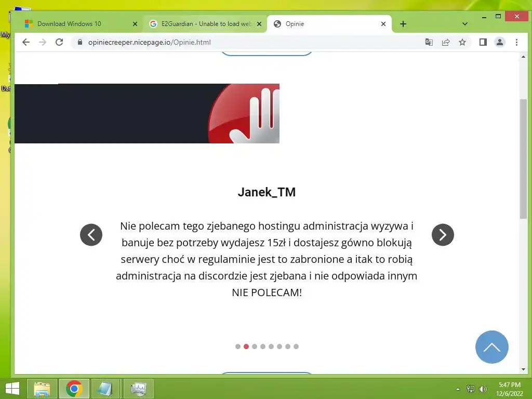The width and height of the screenshot is (532, 399).
Task: Open the system monitor taskbar app
Action: 138,389
